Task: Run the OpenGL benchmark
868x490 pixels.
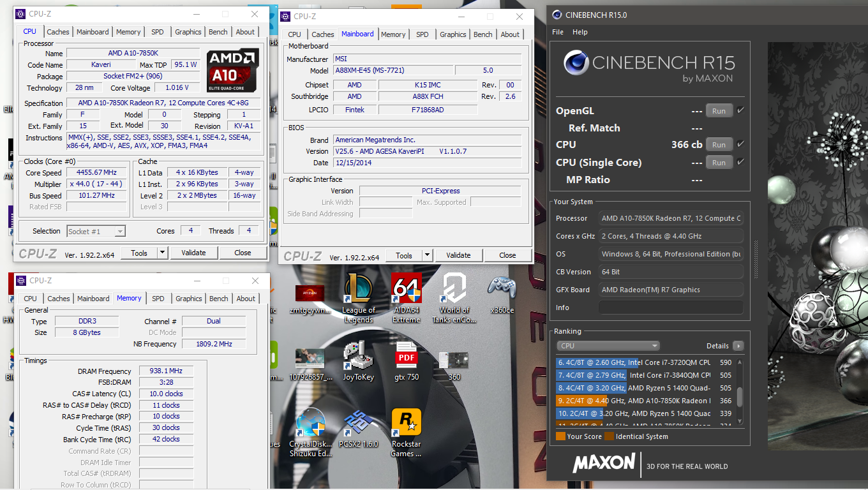Action: tap(719, 111)
